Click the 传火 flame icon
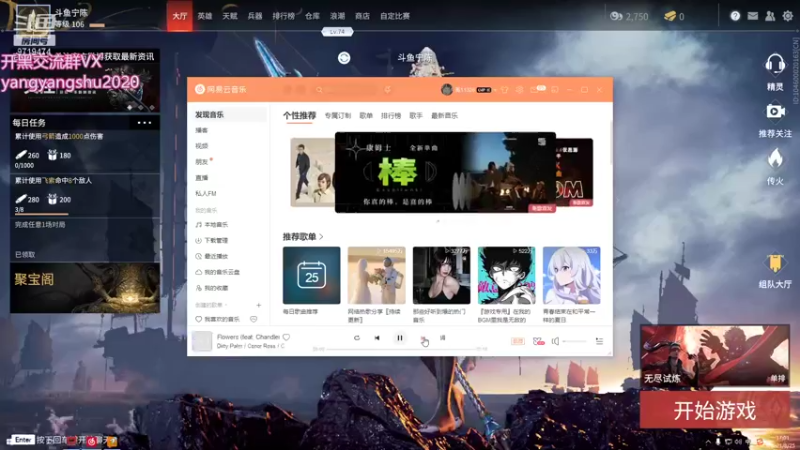Viewport: 800px width, 450px height. click(x=775, y=159)
